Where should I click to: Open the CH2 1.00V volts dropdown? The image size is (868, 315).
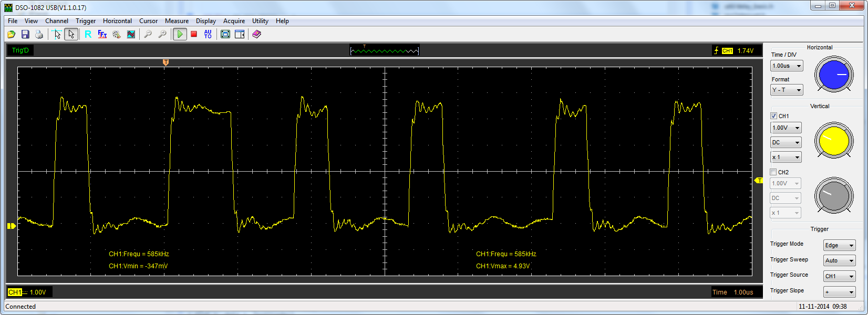coord(786,183)
